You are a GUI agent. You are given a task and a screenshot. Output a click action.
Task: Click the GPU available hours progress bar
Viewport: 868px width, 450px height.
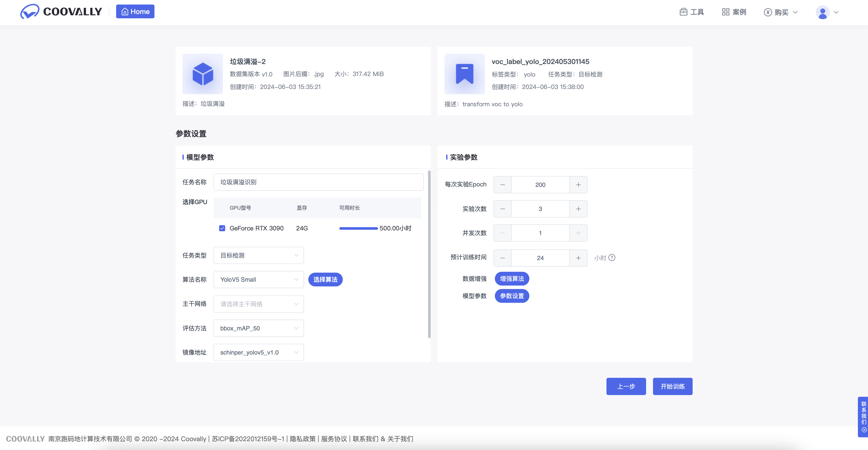[358, 228]
